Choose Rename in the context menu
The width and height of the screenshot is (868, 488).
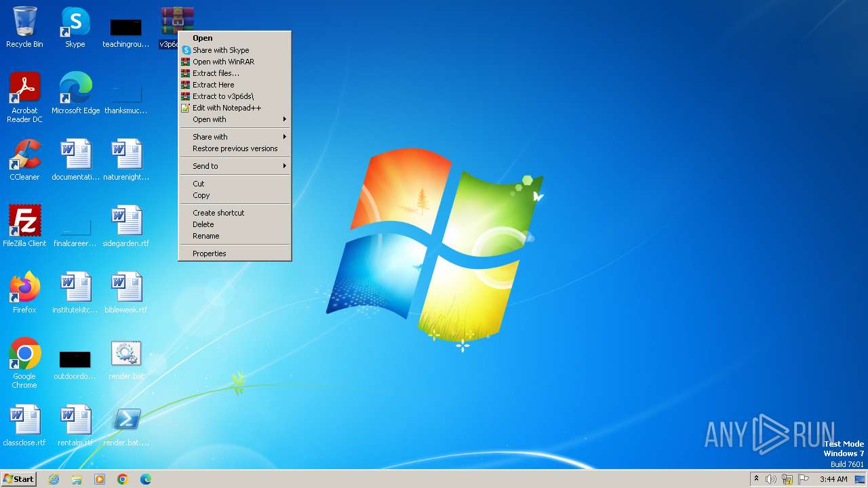(x=235, y=236)
